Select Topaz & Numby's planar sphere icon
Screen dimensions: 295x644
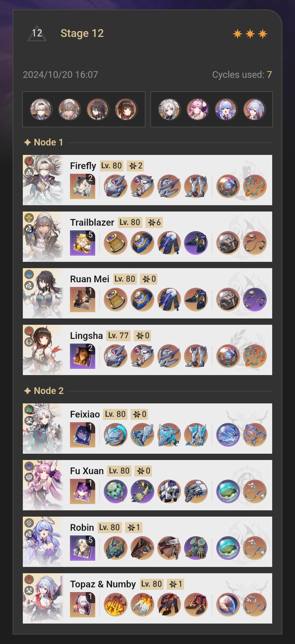pos(228,605)
